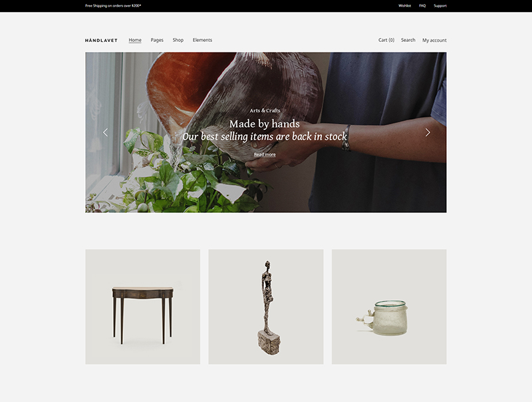The image size is (532, 402).
Task: Select the bronze figure sculpture product image
Action: click(x=266, y=307)
